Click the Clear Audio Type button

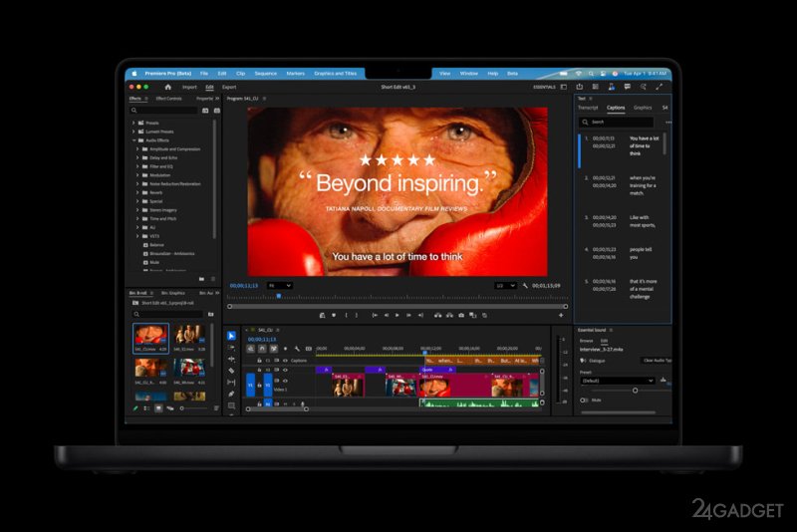coord(657,360)
